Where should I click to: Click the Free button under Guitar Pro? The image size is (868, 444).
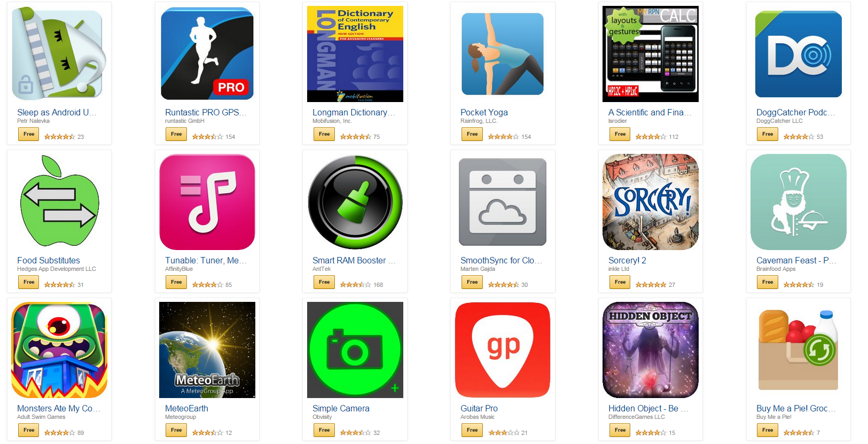(x=472, y=430)
